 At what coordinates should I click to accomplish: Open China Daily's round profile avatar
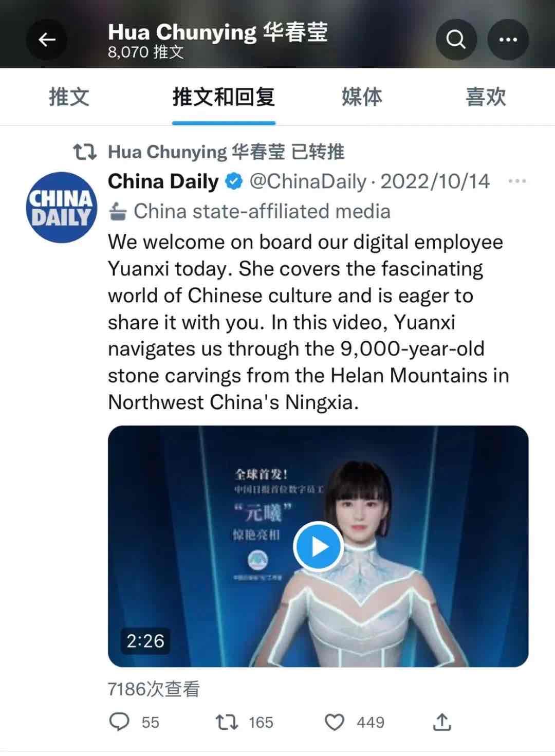tap(62, 207)
